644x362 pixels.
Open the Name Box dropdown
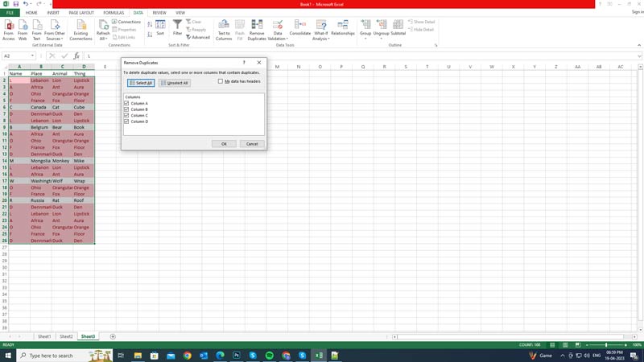[32, 56]
